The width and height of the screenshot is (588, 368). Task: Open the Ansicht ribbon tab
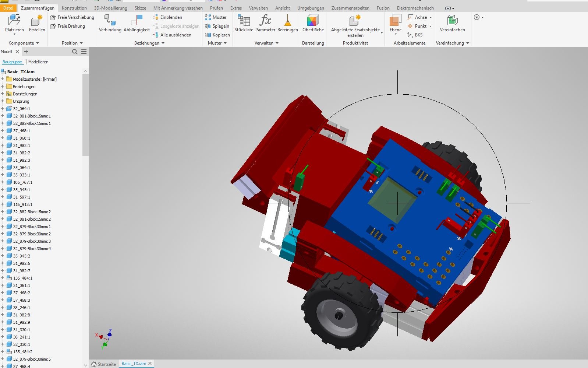283,8
